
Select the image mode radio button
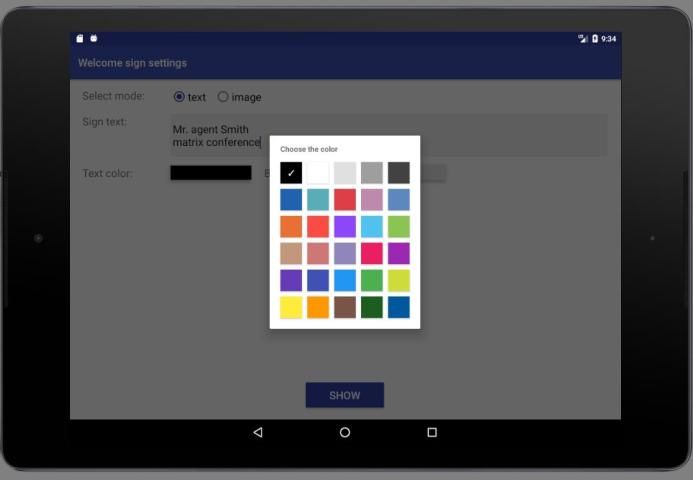click(223, 97)
